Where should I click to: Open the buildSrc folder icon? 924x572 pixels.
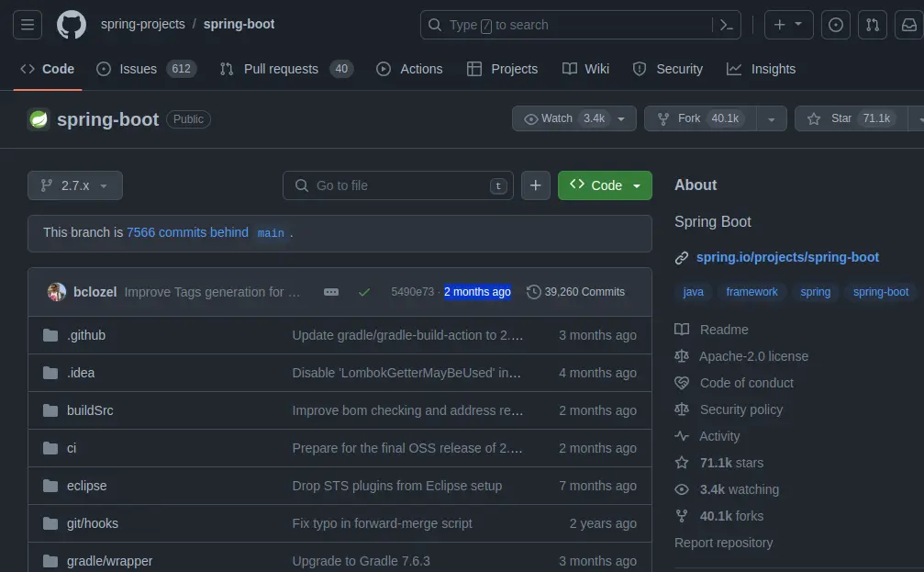pos(50,411)
